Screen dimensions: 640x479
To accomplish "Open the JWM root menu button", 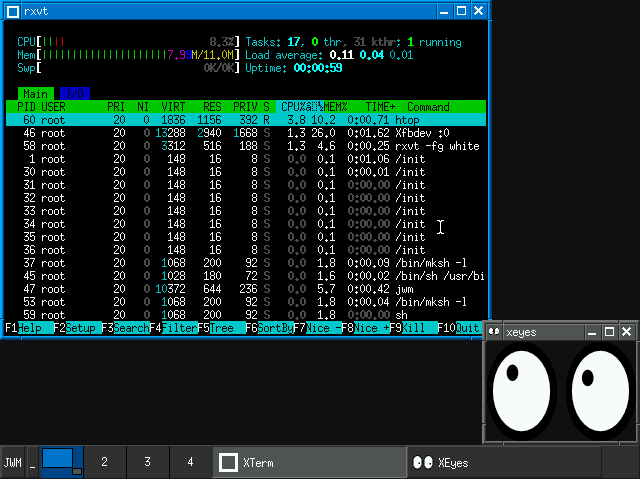I will [13, 463].
